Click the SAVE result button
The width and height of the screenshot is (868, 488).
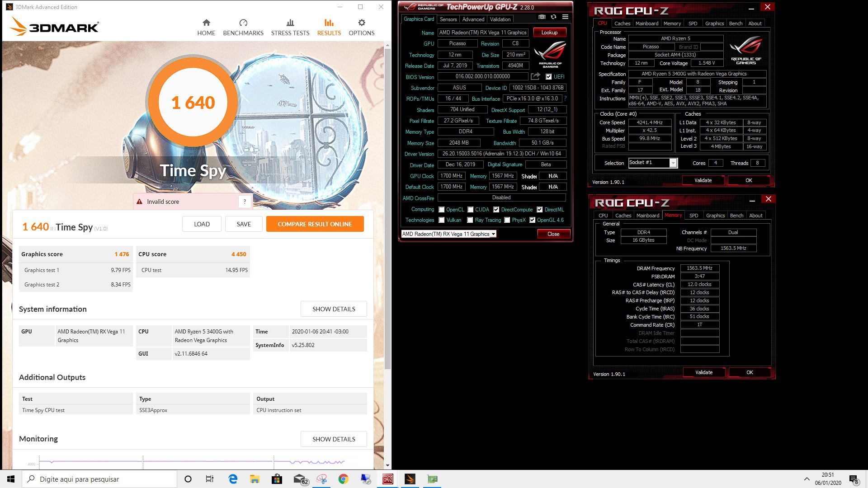(x=244, y=224)
